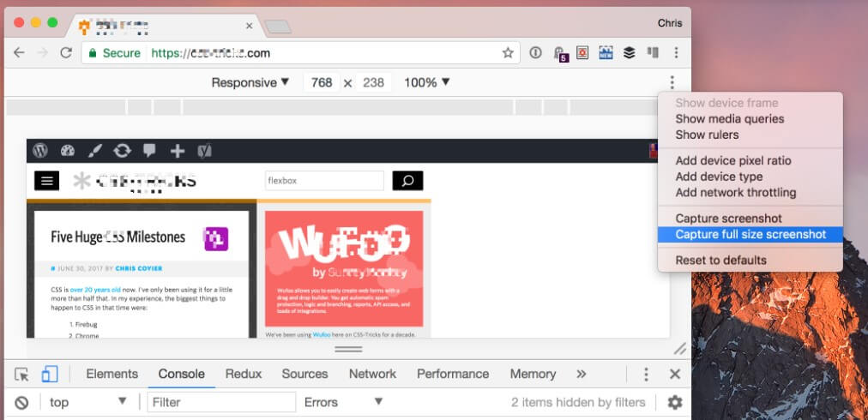
Task: Click the circled info extension icon
Action: (x=535, y=52)
